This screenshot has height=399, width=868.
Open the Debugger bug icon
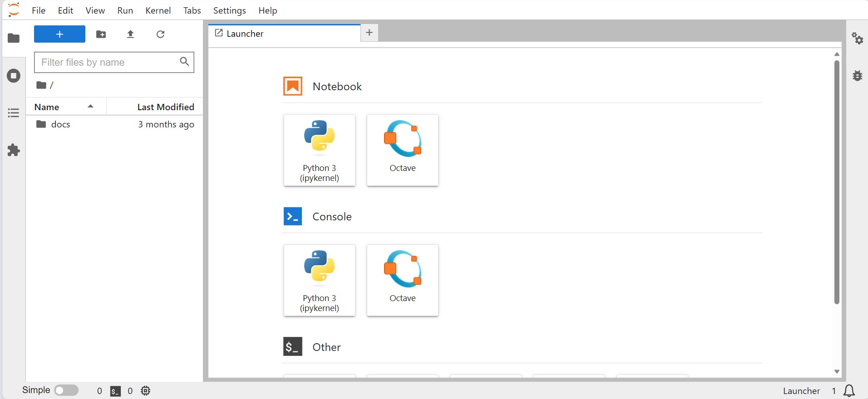[x=857, y=76]
